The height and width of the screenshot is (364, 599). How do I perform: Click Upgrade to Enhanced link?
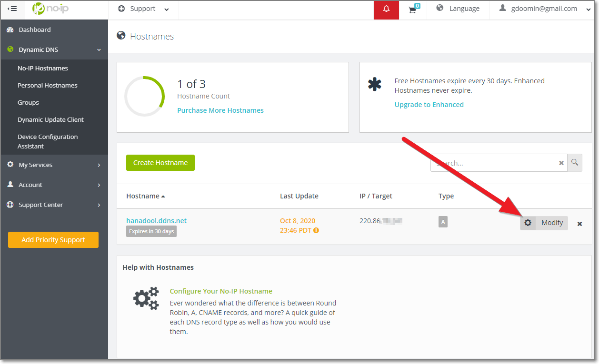tap(429, 105)
